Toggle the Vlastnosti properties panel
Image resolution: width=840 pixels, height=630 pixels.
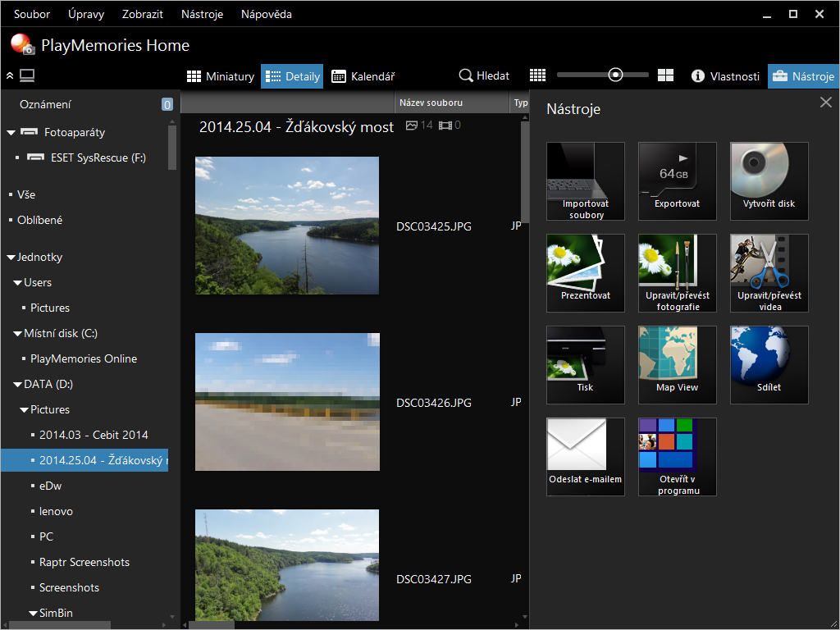[725, 76]
